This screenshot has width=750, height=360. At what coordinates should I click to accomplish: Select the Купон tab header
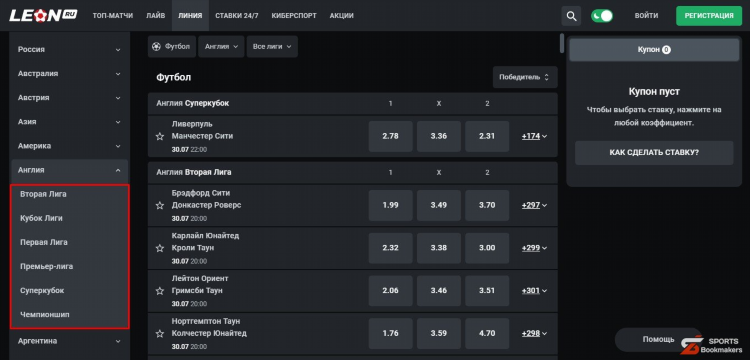pyautogui.click(x=654, y=50)
